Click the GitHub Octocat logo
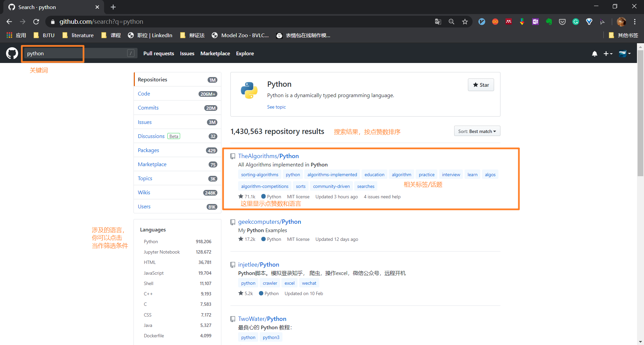Screen dimensions: 644x345 click(12, 53)
